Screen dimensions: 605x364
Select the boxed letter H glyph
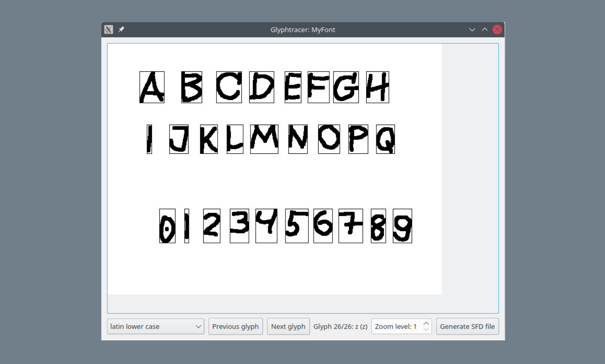(378, 87)
